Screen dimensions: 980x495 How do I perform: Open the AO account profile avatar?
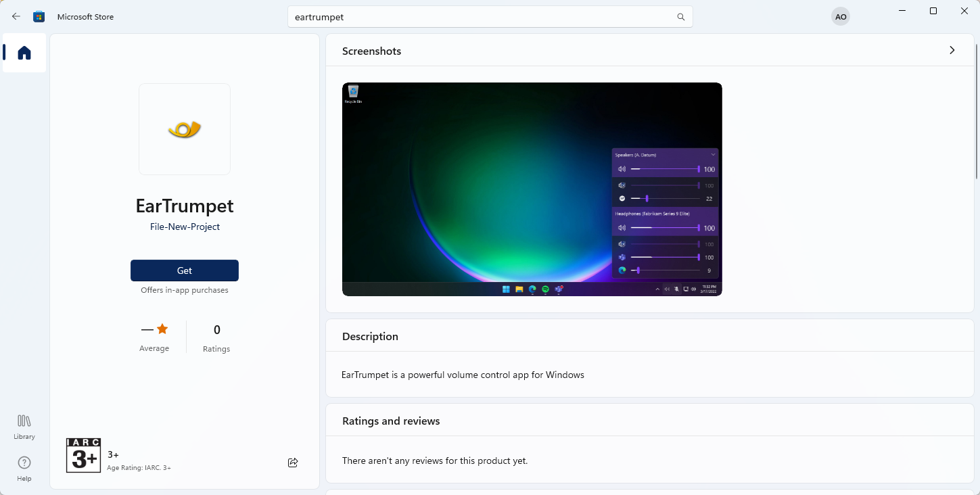point(840,16)
